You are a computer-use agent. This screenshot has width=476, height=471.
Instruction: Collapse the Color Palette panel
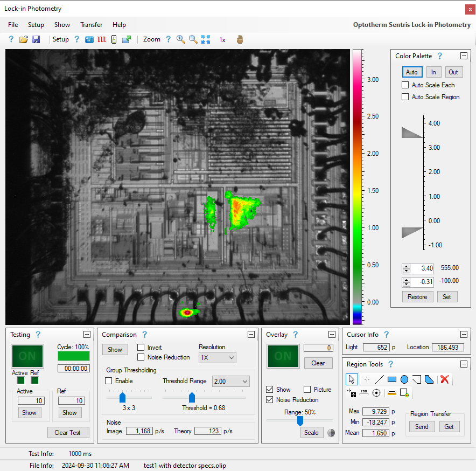click(464, 56)
